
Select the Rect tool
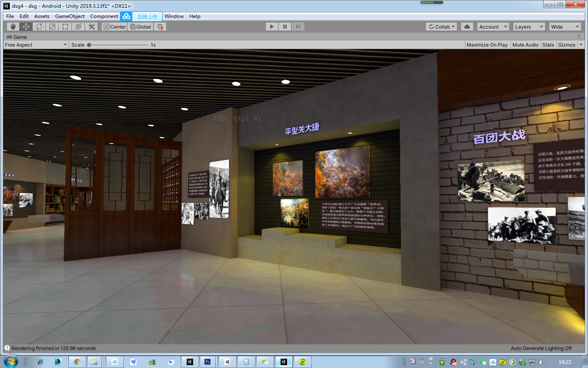point(65,27)
